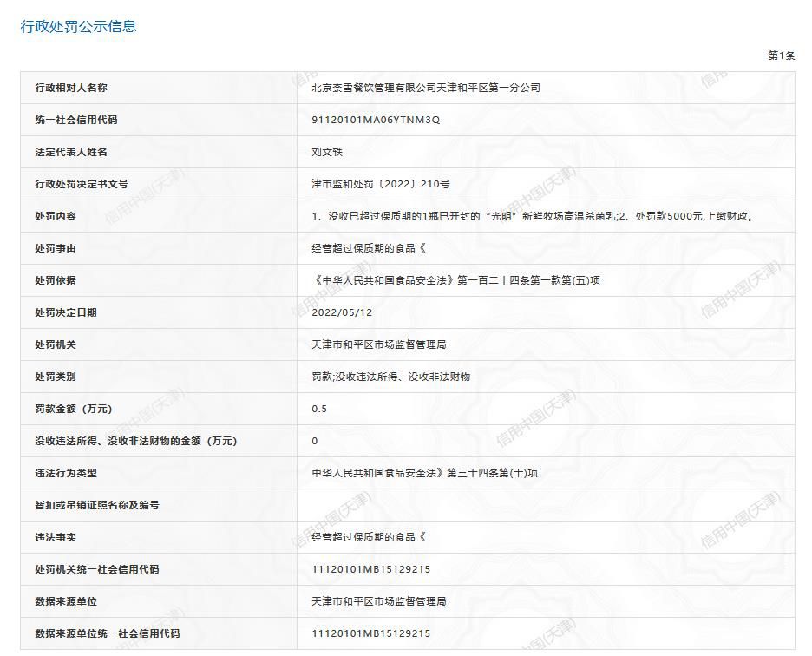Select 罚款;没收违法所得、没收非法财物 value
The height and width of the screenshot is (656, 812).
391,377
